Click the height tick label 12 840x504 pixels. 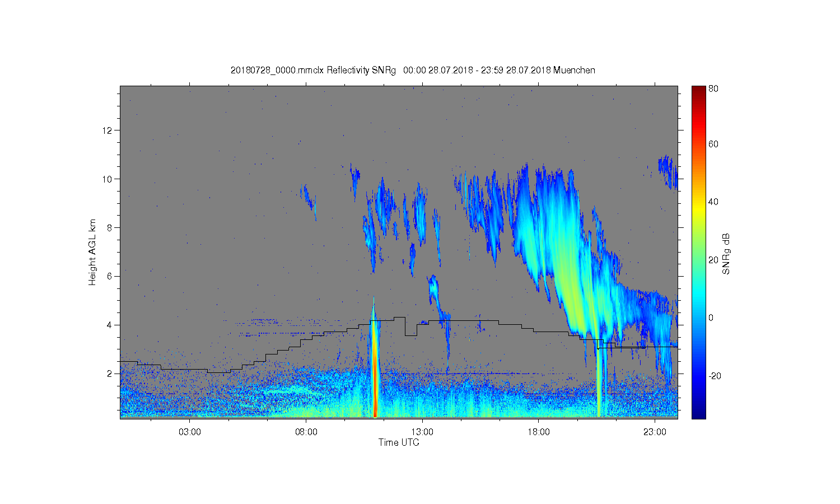click(x=108, y=130)
